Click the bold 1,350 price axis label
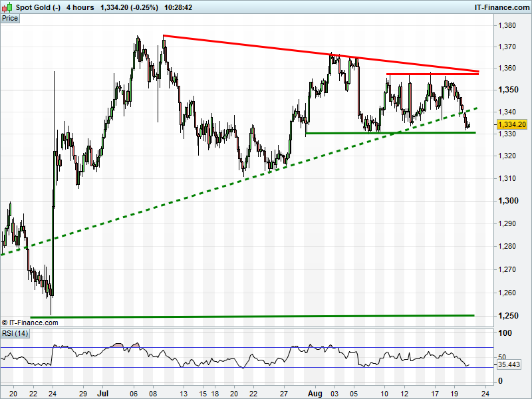The width and height of the screenshot is (532, 399). tap(508, 90)
